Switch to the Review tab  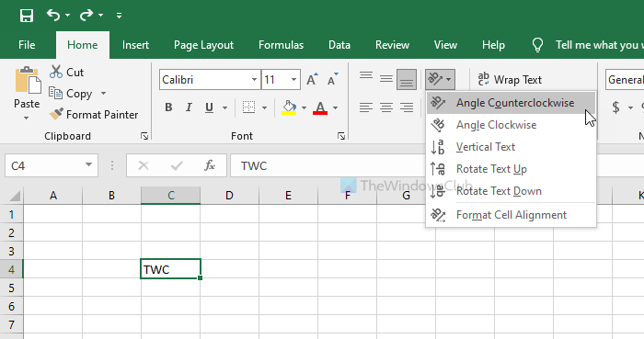pyautogui.click(x=392, y=45)
